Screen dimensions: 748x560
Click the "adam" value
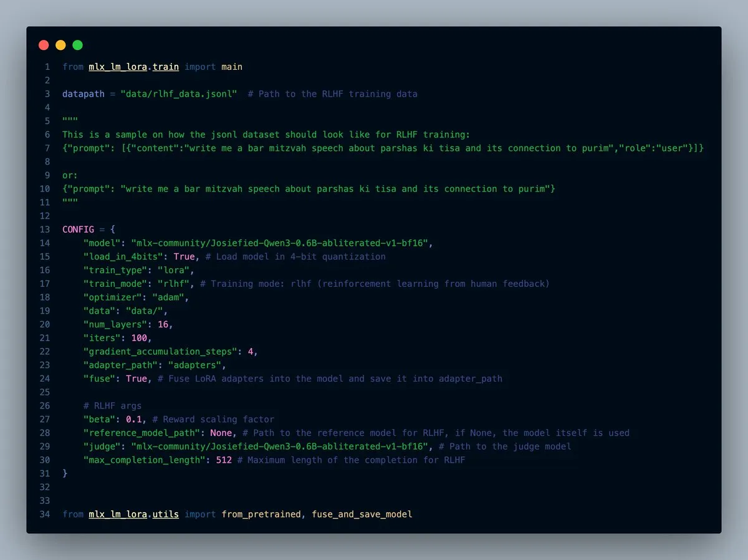(168, 297)
